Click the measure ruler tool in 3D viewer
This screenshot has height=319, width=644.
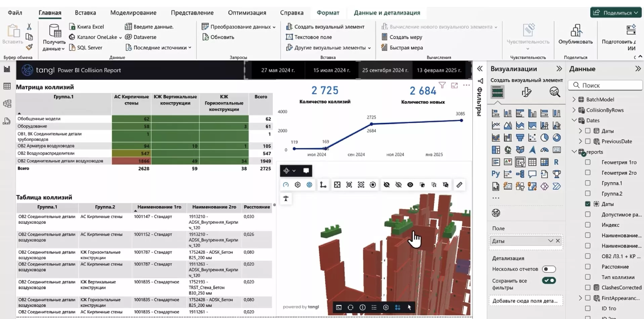click(x=459, y=185)
